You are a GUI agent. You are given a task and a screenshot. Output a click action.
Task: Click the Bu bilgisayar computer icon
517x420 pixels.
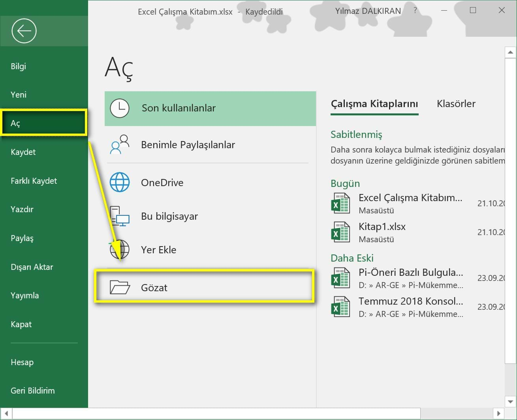tap(120, 216)
